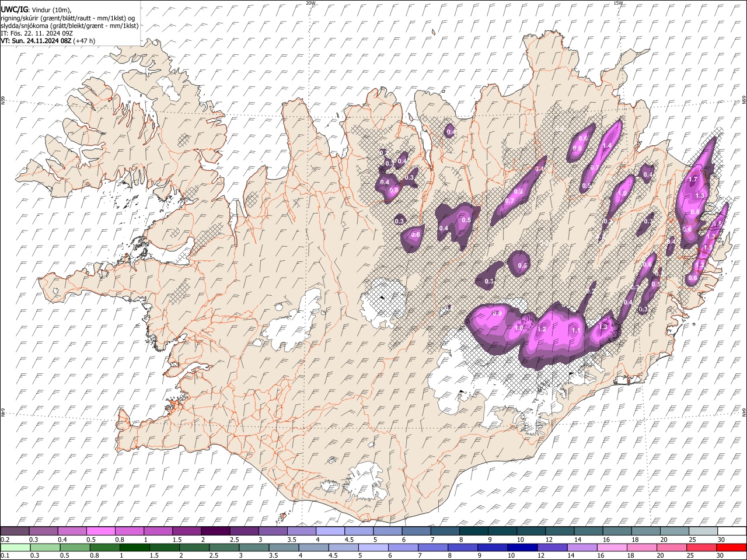The height and width of the screenshot is (560, 747).
Task: Click the 'rigning/skúrir' description line
Action: pos(69,18)
